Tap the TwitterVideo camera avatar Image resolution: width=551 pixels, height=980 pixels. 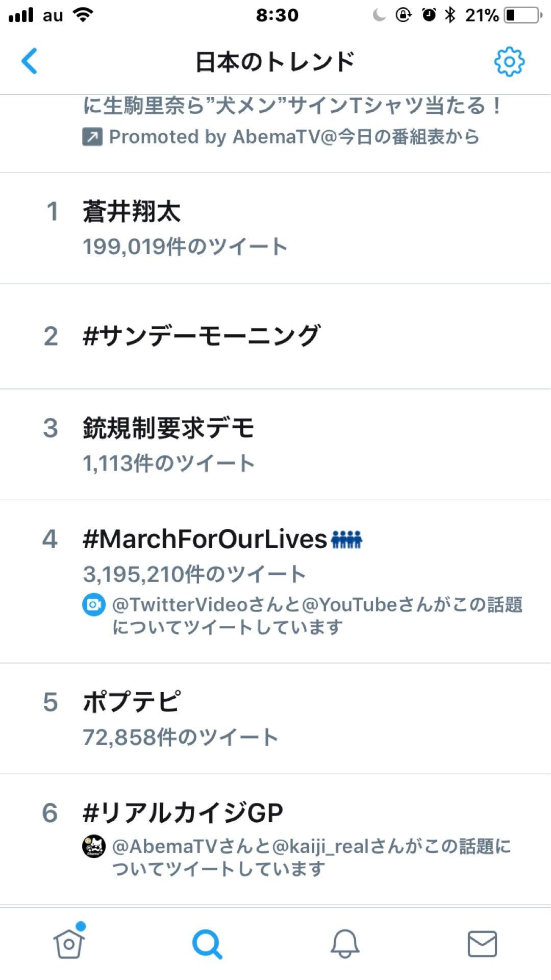94,605
